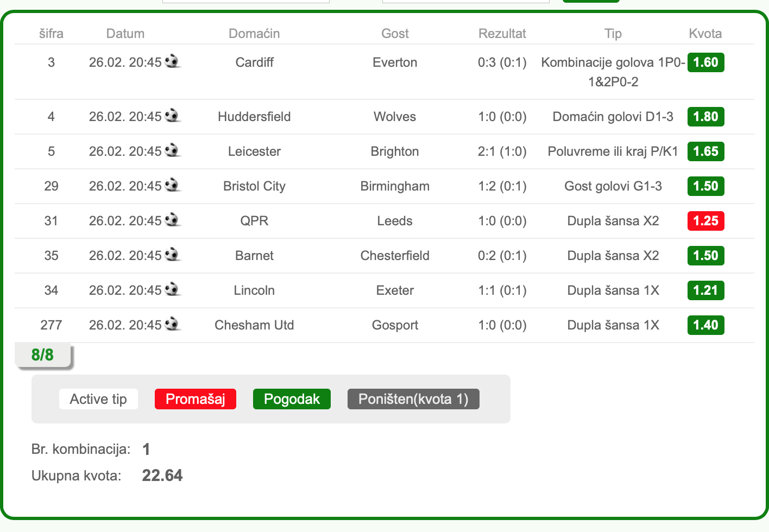
Task: Click the soccer ball icon in Lincoln row
Action: (172, 289)
